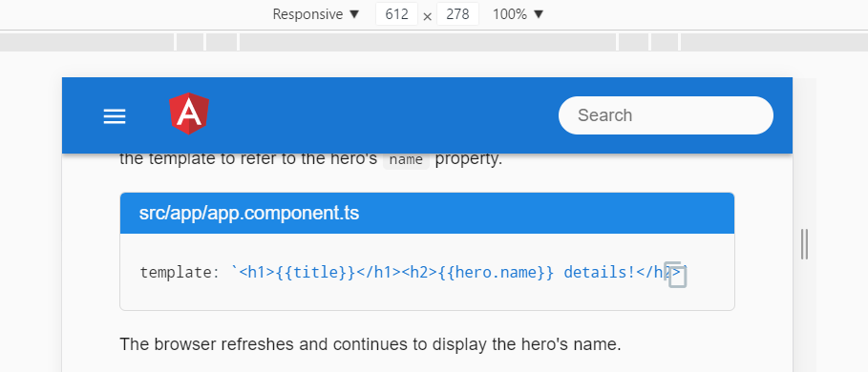The image size is (868, 372).
Task: Click the template code line in the snippet
Action: pyautogui.click(x=413, y=272)
